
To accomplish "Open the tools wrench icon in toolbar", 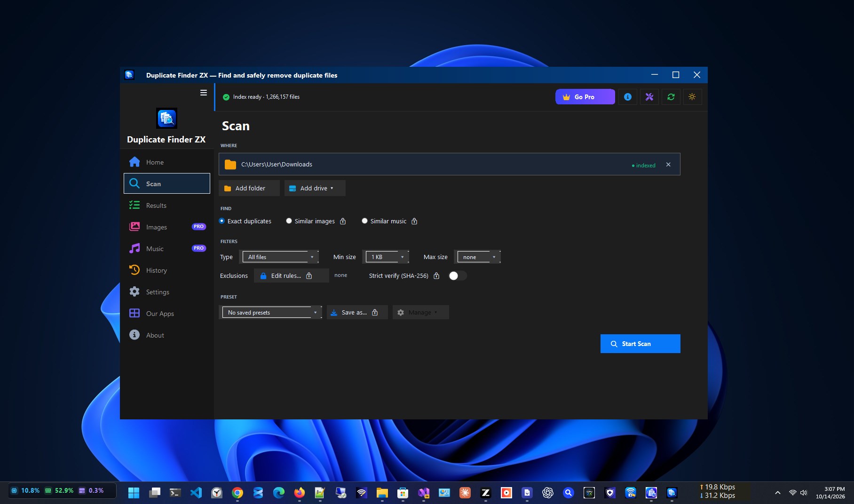I will coord(649,97).
